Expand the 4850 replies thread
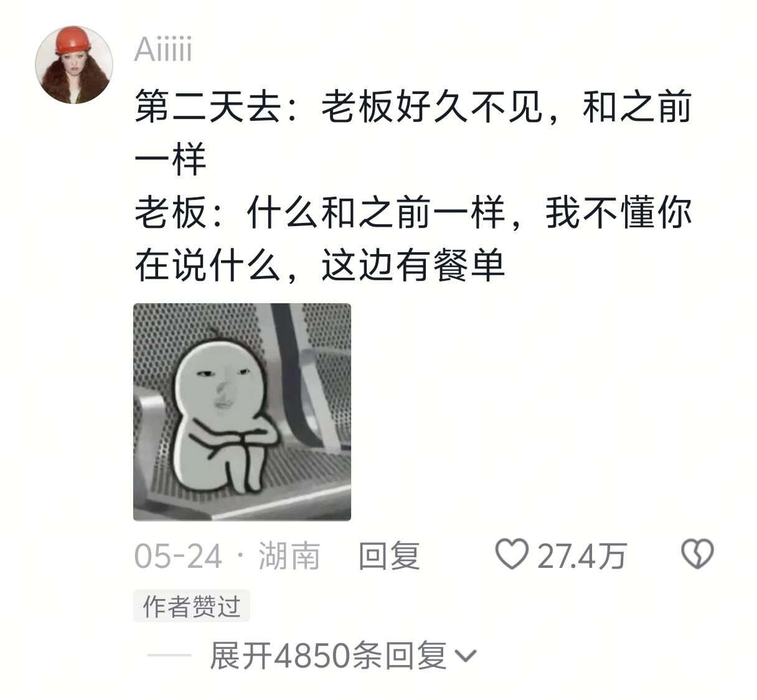The width and height of the screenshot is (757, 700). pos(343,655)
